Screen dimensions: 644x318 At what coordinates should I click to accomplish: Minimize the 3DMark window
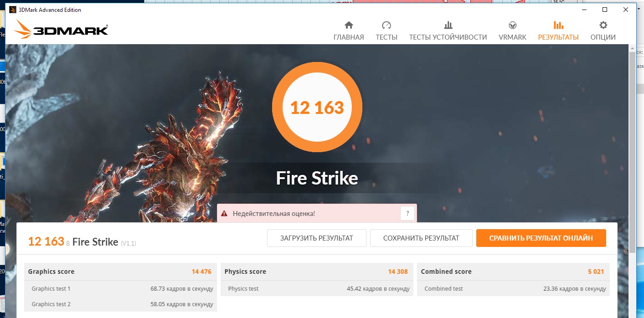point(584,10)
